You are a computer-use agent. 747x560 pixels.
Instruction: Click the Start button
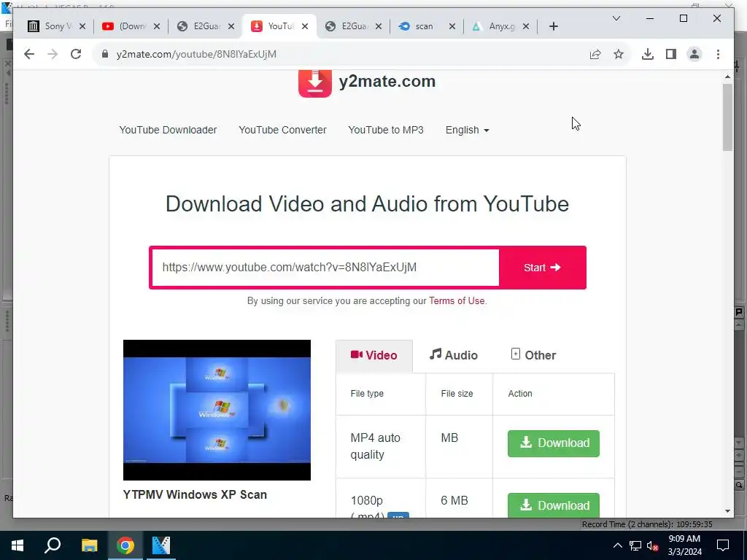tap(542, 267)
